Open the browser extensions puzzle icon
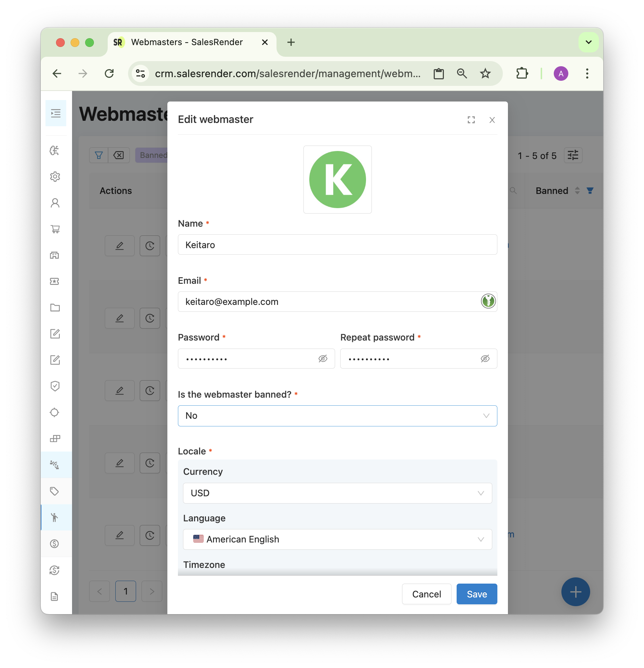644x668 pixels. coord(522,74)
